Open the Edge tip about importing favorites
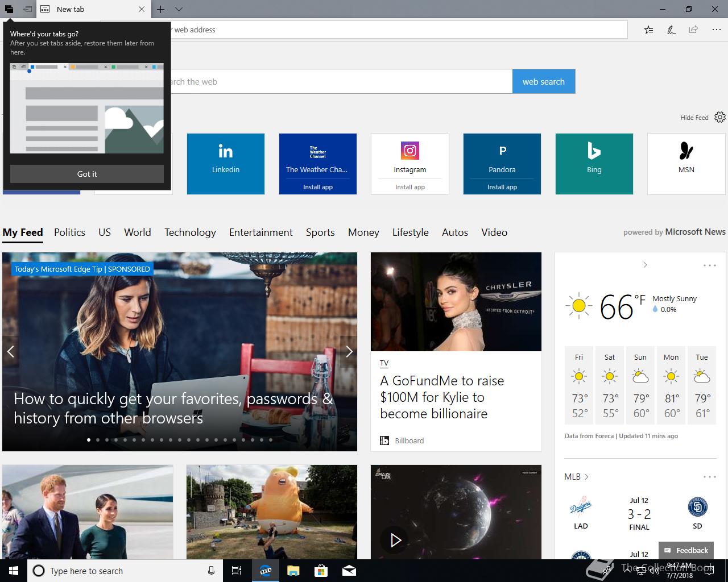This screenshot has height=582, width=728. (173, 408)
